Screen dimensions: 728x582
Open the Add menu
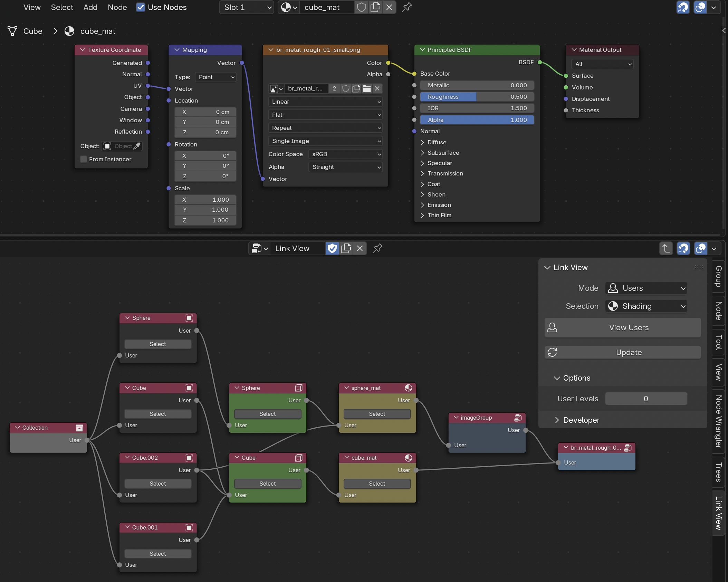(x=90, y=7)
